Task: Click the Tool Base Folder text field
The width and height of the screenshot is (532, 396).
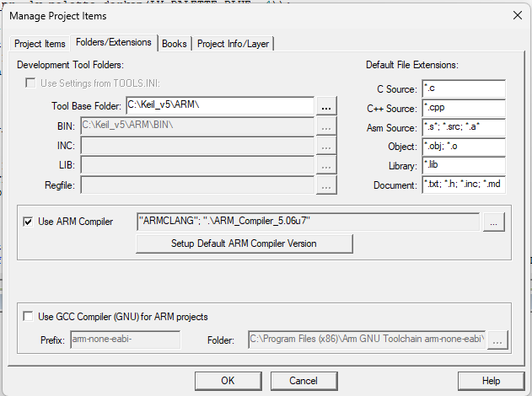Action: click(x=219, y=105)
